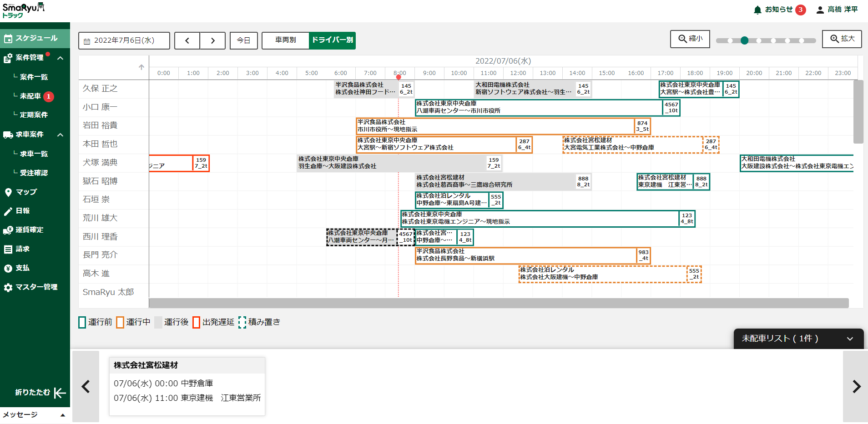
Task: Open 長門 亮介's 株式会社長野食品～新横浜駅 job
Action: pos(533,255)
